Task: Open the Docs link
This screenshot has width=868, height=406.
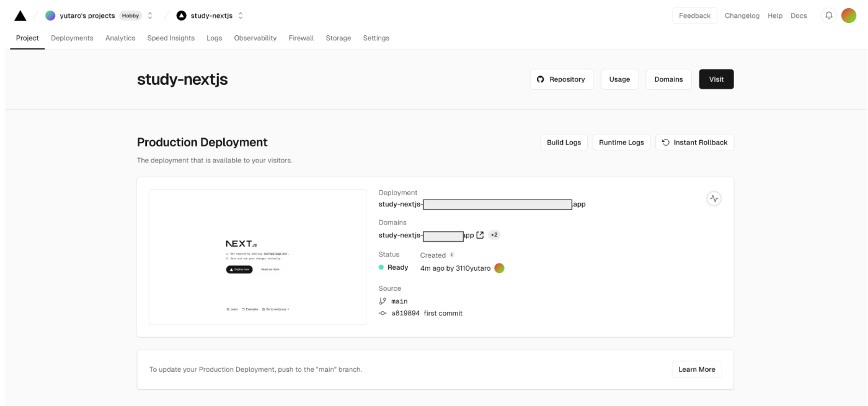Action: 799,15
